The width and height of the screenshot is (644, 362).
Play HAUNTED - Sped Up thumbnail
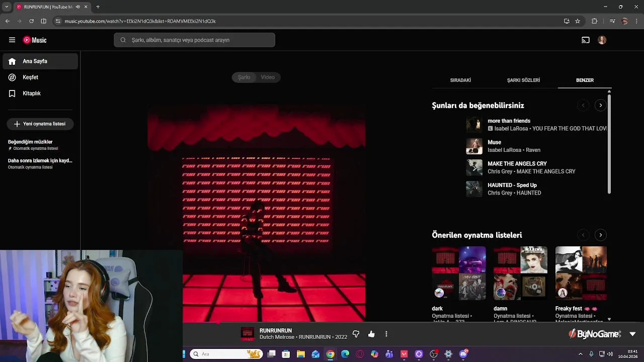click(474, 189)
